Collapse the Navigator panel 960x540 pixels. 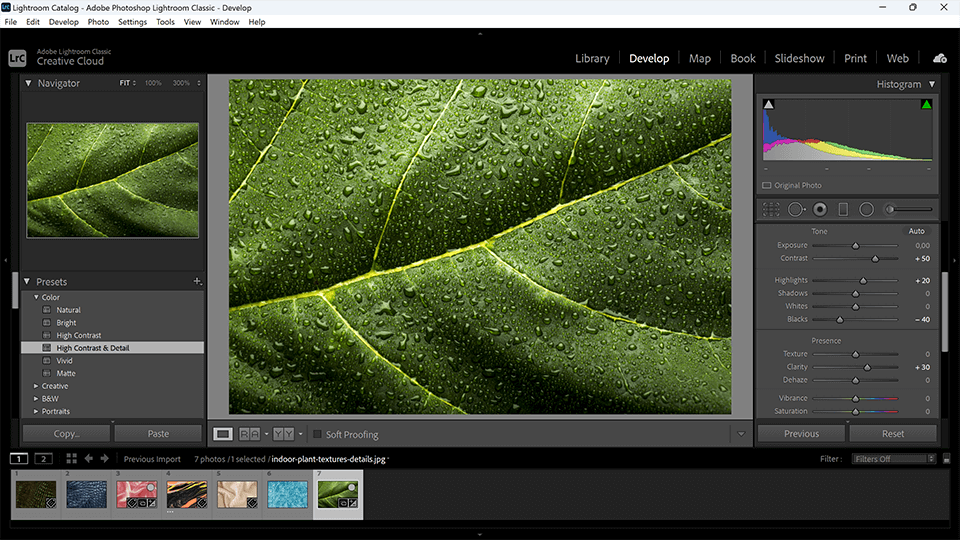pyautogui.click(x=28, y=83)
